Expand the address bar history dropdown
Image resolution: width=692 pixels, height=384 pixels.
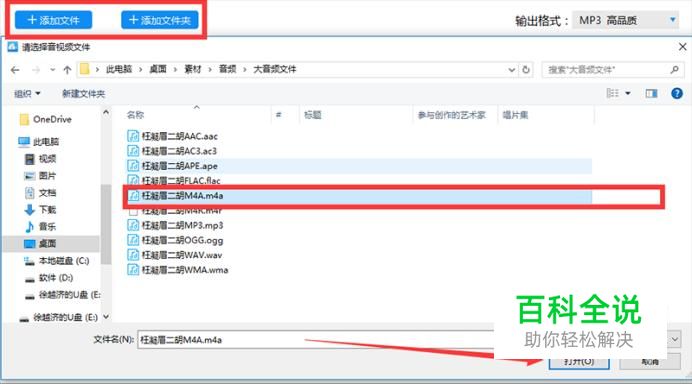coord(511,70)
